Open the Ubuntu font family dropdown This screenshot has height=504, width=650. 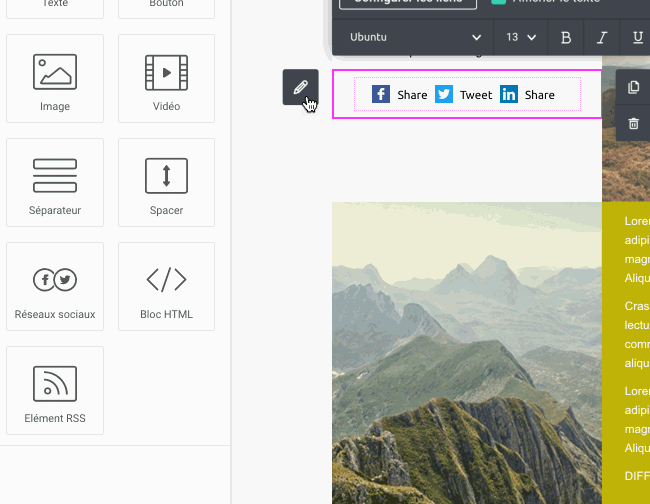[415, 37]
